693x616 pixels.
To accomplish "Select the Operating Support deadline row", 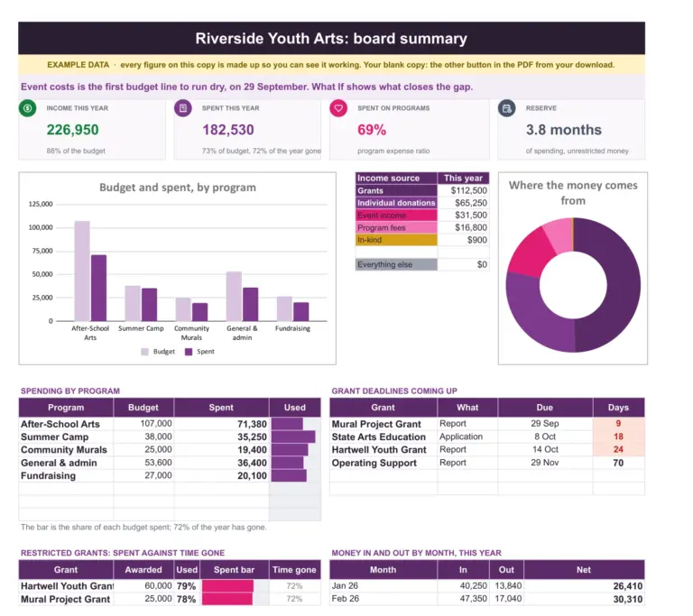I will (x=487, y=463).
